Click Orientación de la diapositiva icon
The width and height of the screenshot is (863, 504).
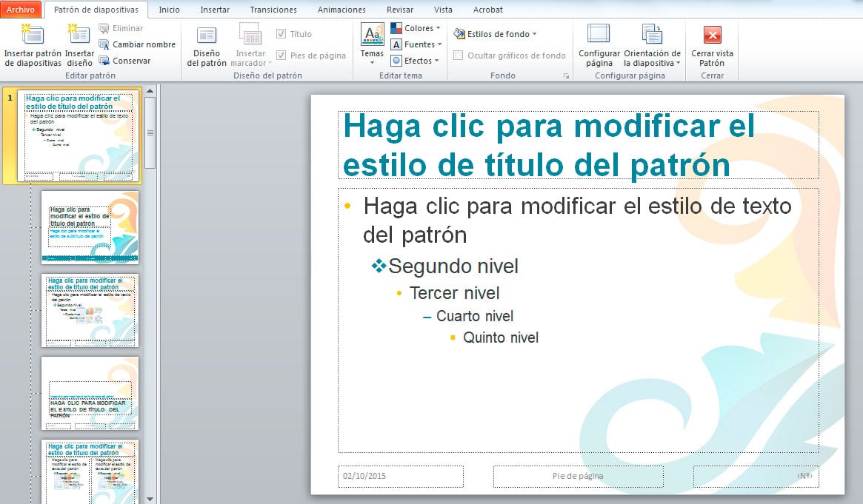(x=652, y=35)
